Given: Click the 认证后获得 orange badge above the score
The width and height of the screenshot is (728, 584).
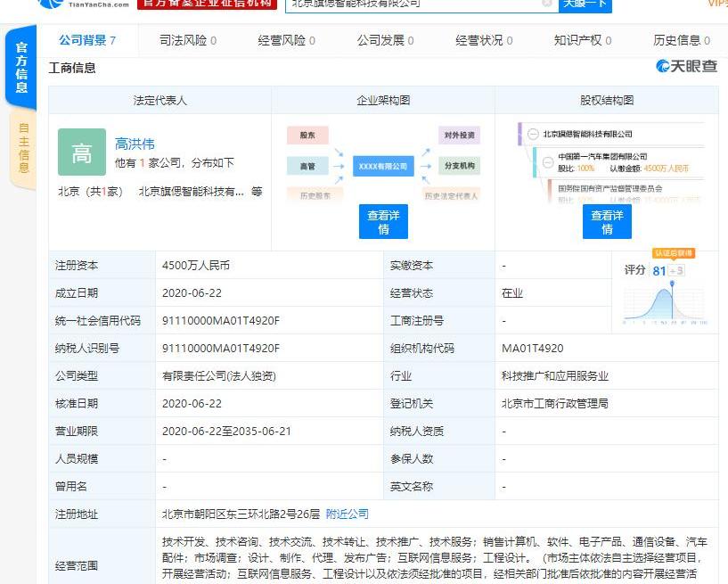Looking at the screenshot, I should coord(674,253).
